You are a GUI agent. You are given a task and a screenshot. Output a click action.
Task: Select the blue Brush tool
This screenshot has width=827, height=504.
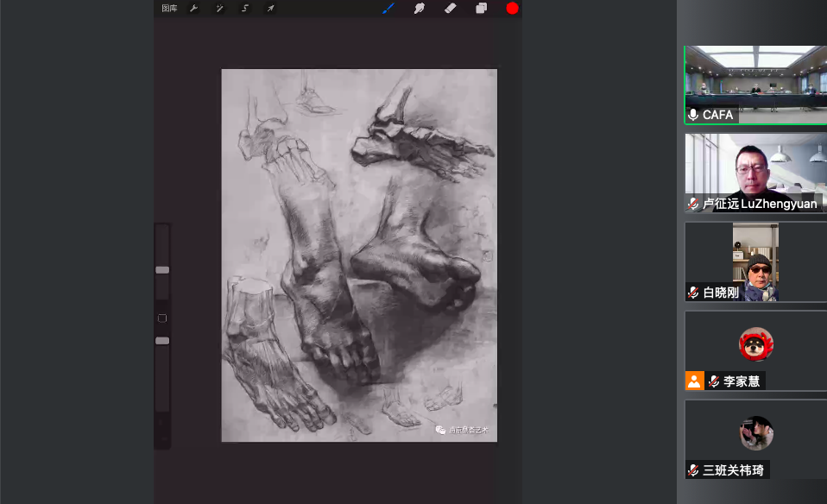tap(388, 9)
